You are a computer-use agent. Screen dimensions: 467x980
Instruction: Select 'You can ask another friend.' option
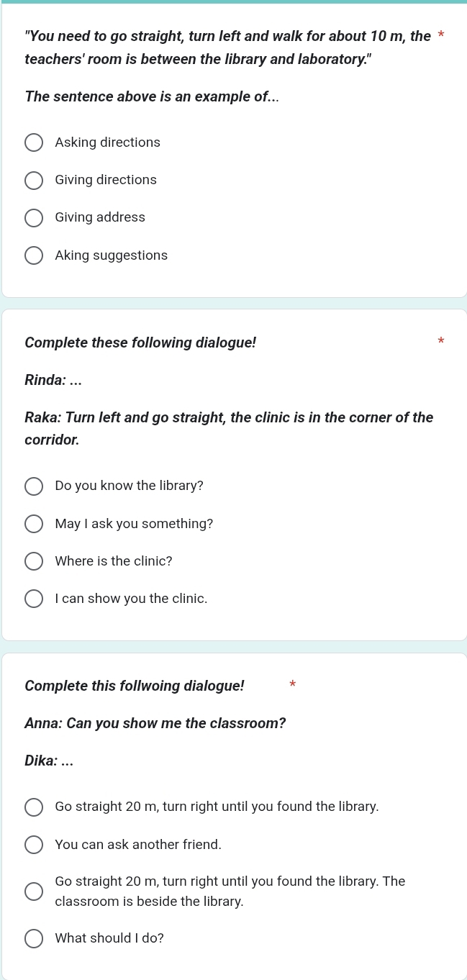34,845
